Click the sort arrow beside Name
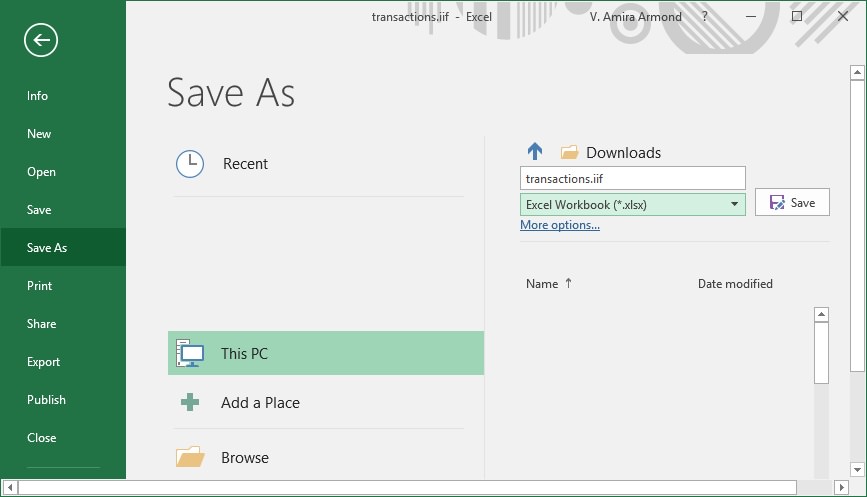This screenshot has height=497, width=867. 568,283
